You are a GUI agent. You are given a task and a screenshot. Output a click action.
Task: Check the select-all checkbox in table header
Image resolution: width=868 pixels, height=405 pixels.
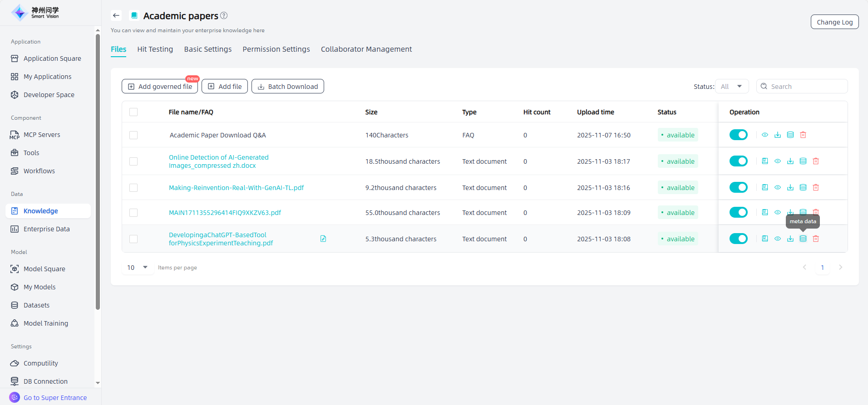tap(133, 112)
